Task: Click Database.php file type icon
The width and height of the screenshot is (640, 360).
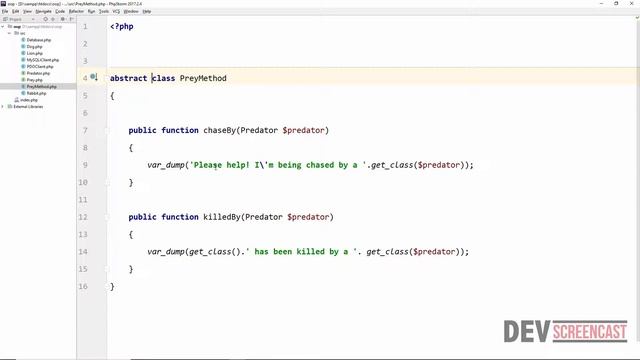Action: (x=23, y=40)
